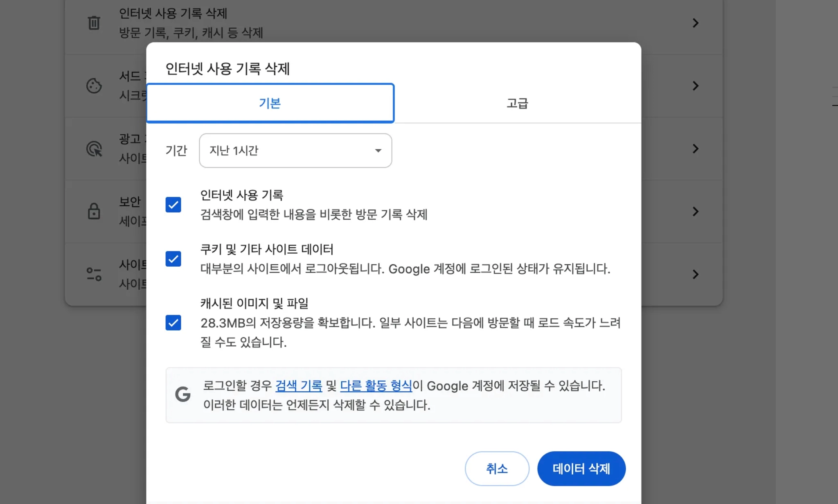Uncheck the 인터넷 사용 기록 checkbox
838x504 pixels.
pos(173,205)
